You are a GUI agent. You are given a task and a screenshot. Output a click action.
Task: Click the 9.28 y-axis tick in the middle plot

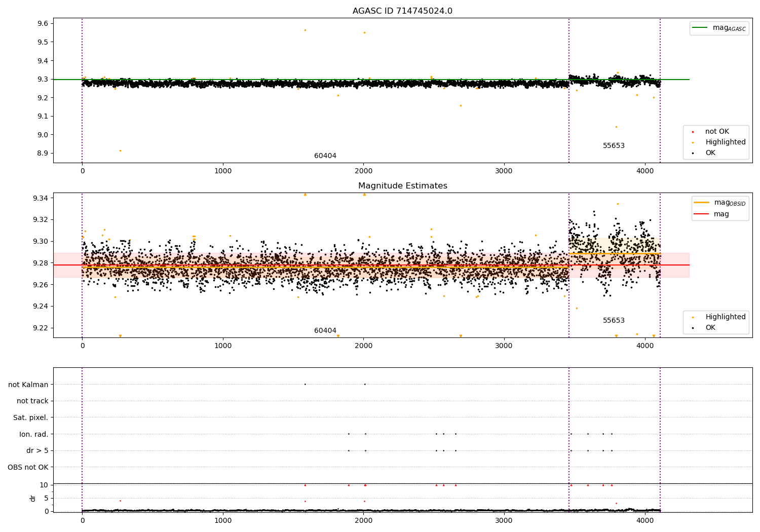point(41,263)
